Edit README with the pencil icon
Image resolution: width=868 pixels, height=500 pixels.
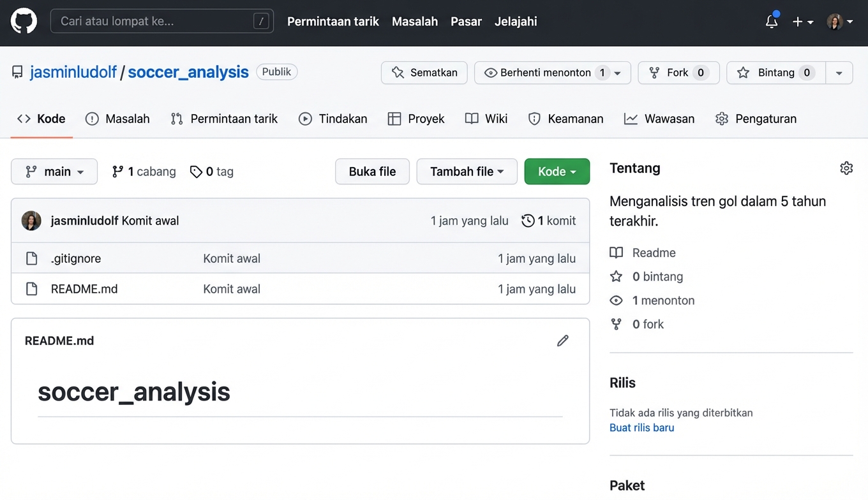coord(562,341)
